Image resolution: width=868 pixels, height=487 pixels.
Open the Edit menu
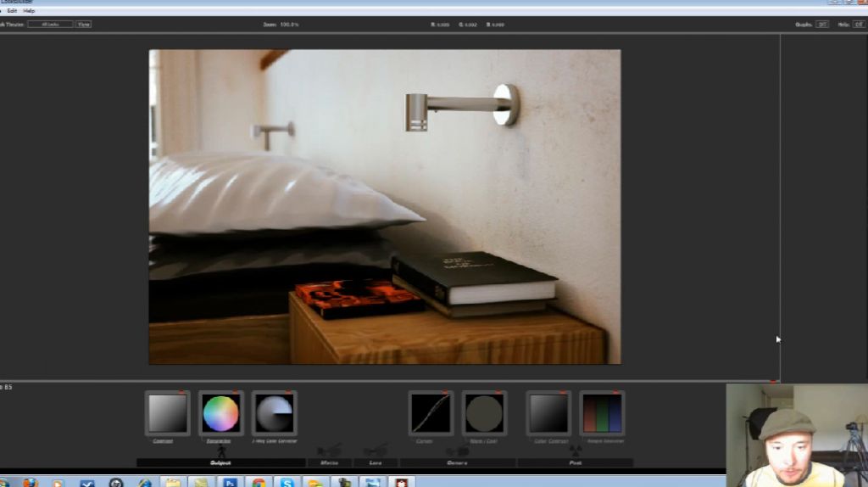click(12, 10)
